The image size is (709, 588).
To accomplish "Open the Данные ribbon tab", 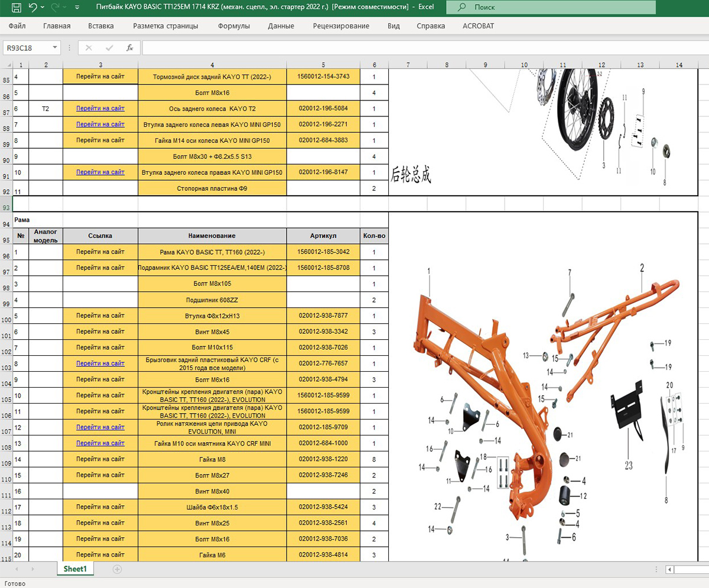I will point(281,26).
